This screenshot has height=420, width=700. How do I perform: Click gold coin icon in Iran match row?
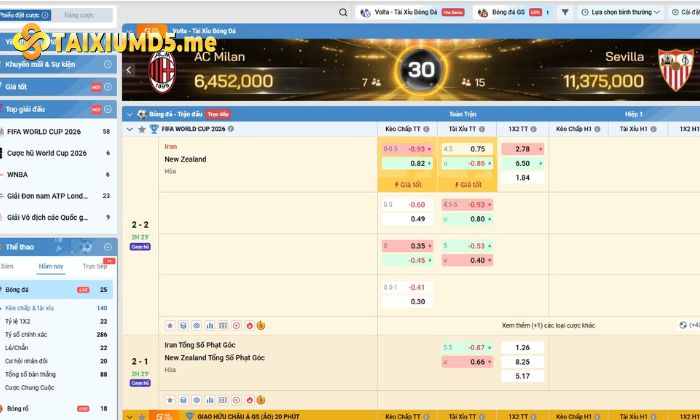coord(261,325)
